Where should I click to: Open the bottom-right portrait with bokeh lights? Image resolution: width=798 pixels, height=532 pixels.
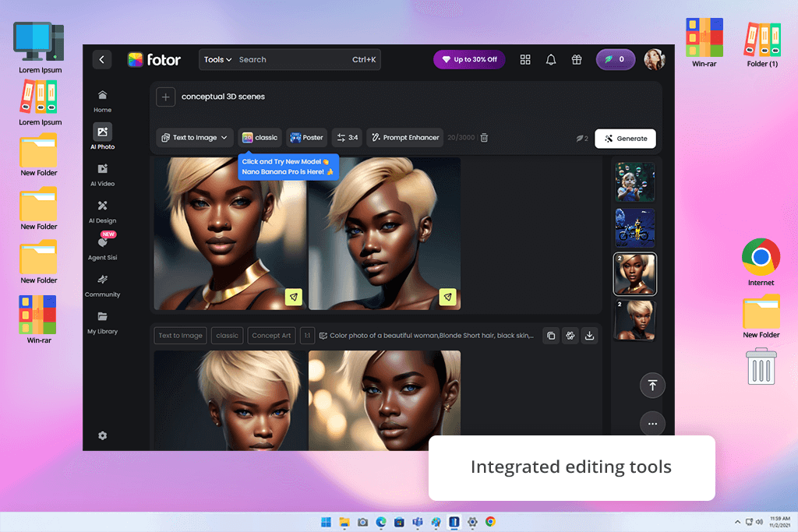coord(384,400)
